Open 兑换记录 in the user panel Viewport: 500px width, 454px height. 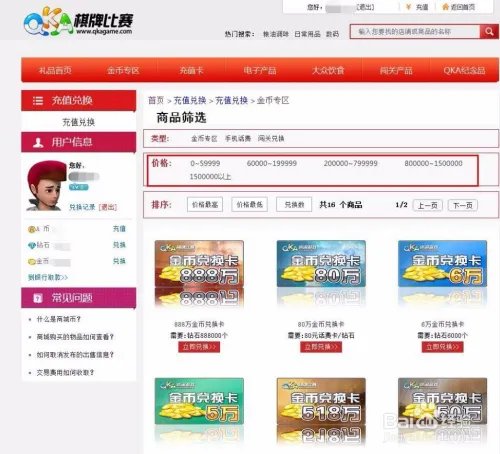(x=82, y=207)
